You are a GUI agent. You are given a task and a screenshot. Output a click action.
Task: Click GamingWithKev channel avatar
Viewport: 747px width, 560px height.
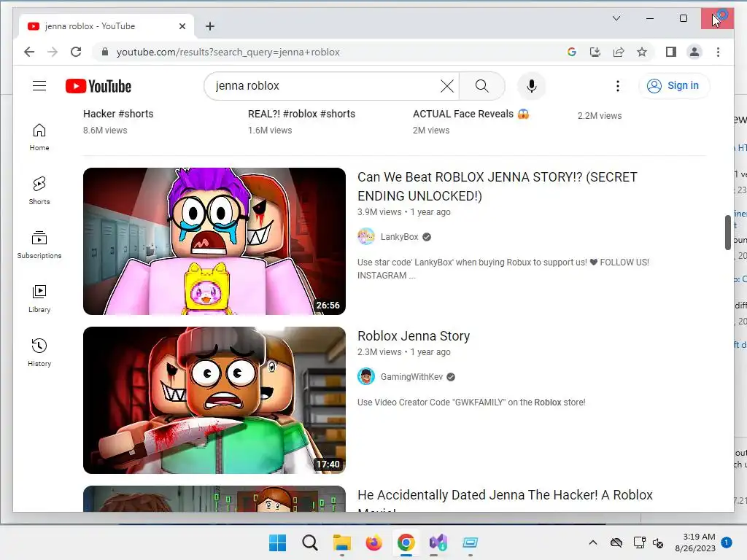point(366,377)
